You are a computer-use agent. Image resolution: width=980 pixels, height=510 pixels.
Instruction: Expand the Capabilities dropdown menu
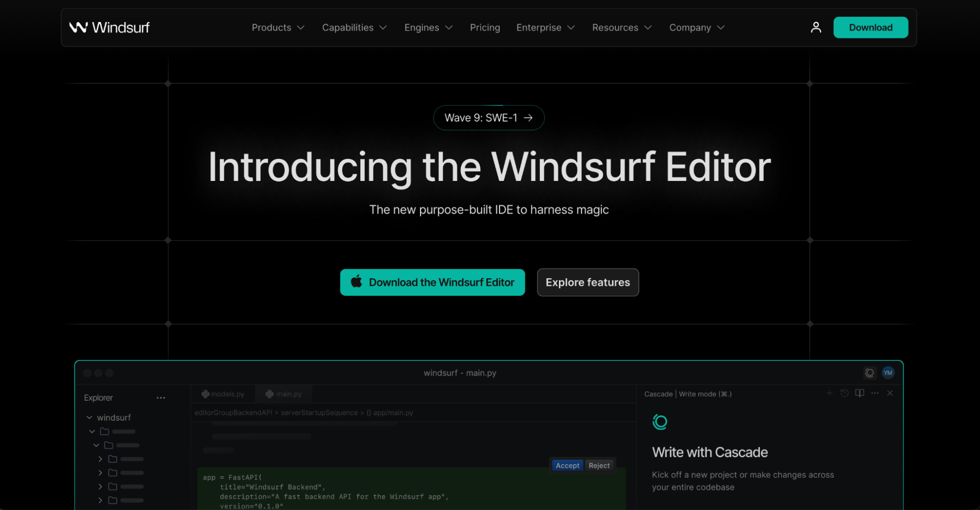coord(354,27)
